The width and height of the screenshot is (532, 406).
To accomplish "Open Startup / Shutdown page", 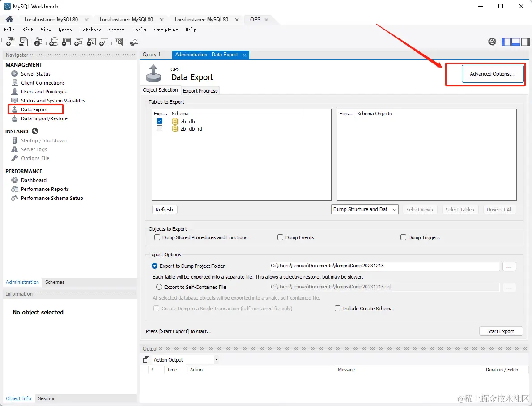I will [x=43, y=140].
